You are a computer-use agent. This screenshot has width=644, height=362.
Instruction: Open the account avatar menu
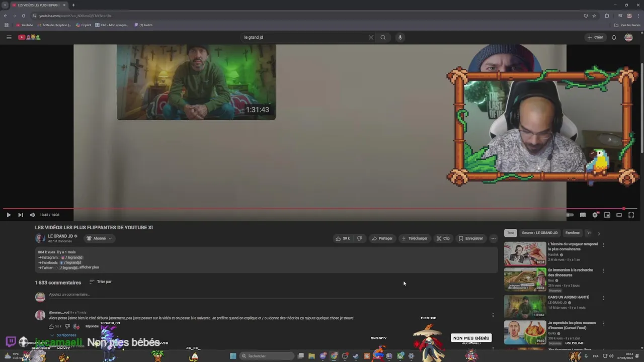[628, 37]
